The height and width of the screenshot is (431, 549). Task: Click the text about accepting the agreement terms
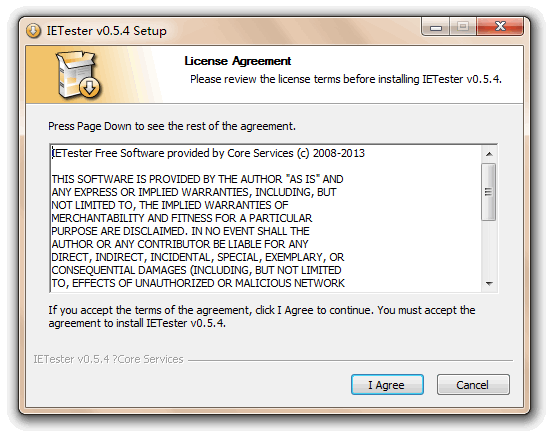[x=262, y=317]
